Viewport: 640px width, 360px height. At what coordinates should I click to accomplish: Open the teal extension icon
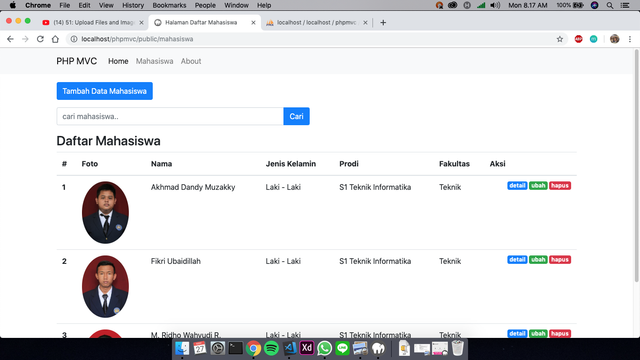(593, 39)
